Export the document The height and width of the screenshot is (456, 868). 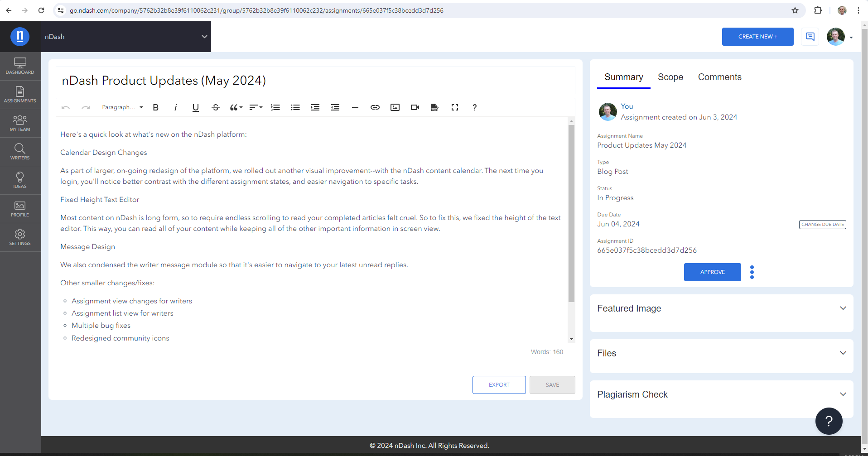coord(499,385)
